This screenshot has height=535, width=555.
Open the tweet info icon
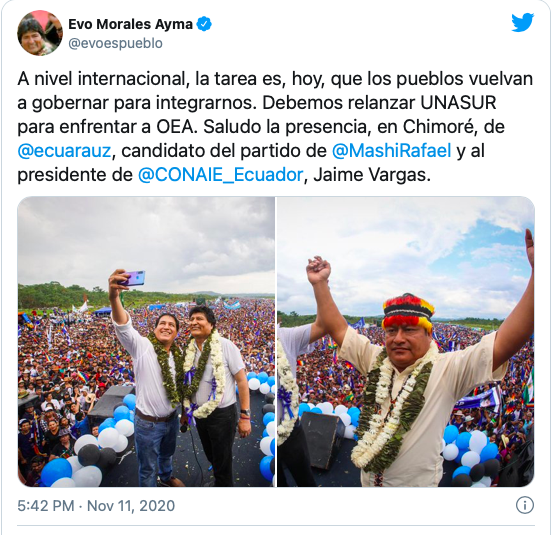pos(525,505)
